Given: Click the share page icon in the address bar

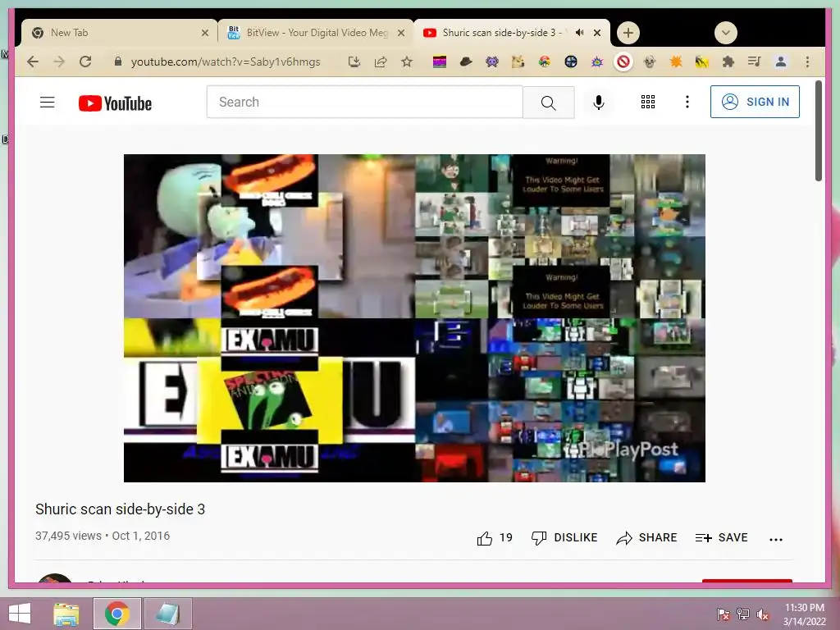Looking at the screenshot, I should [x=381, y=62].
